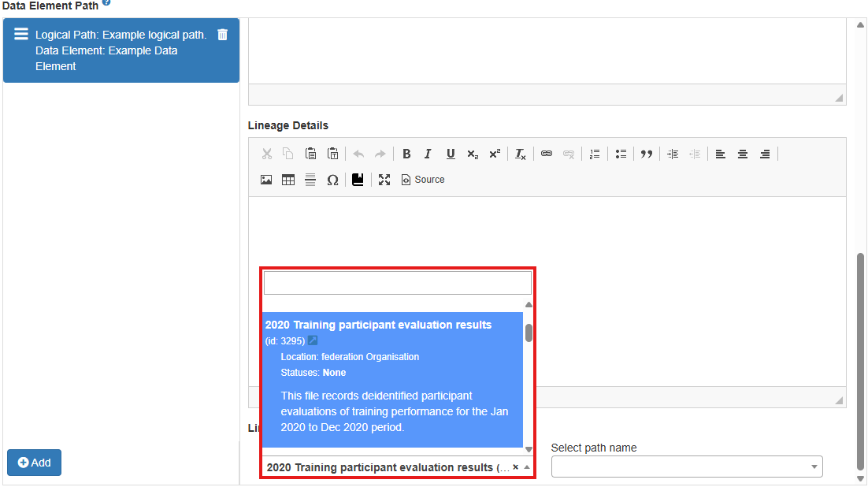Open external link icon beside id 3295
The width and height of the screenshot is (868, 487).
click(x=313, y=340)
